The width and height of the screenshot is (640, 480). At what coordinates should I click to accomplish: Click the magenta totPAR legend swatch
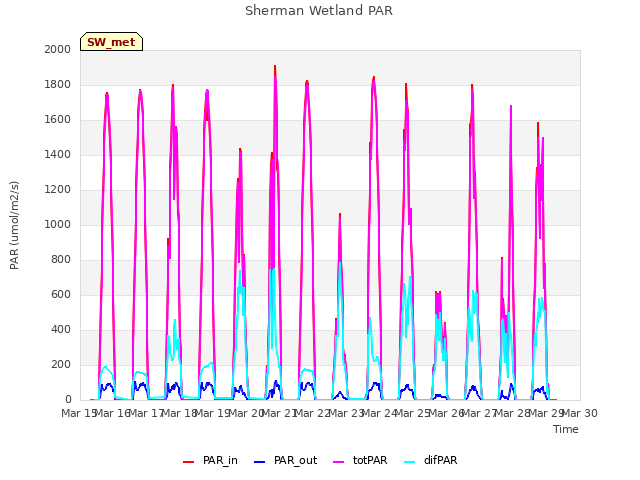tap(339, 461)
